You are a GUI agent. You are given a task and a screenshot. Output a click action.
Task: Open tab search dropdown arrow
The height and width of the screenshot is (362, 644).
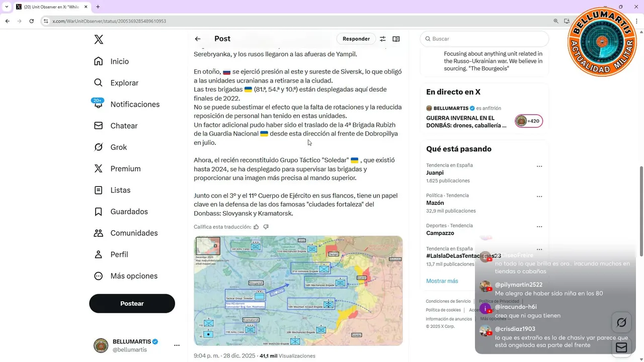pyautogui.click(x=6, y=7)
